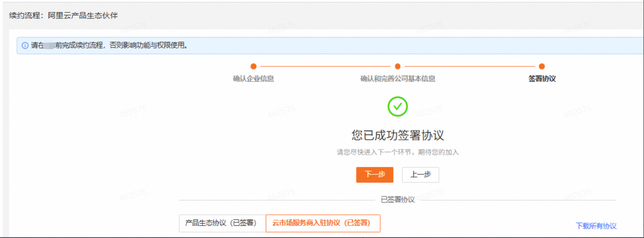
Task: Click the 上一步 button
Action: tap(420, 175)
